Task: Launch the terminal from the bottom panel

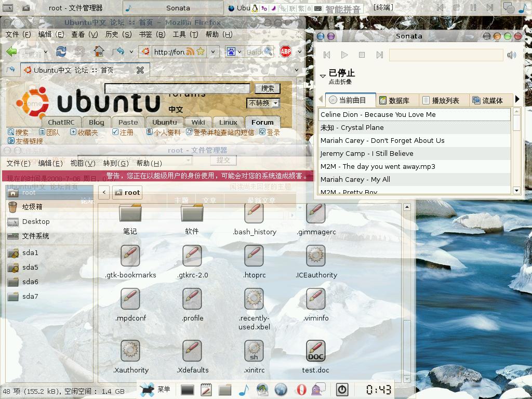Action: pyautogui.click(x=187, y=390)
